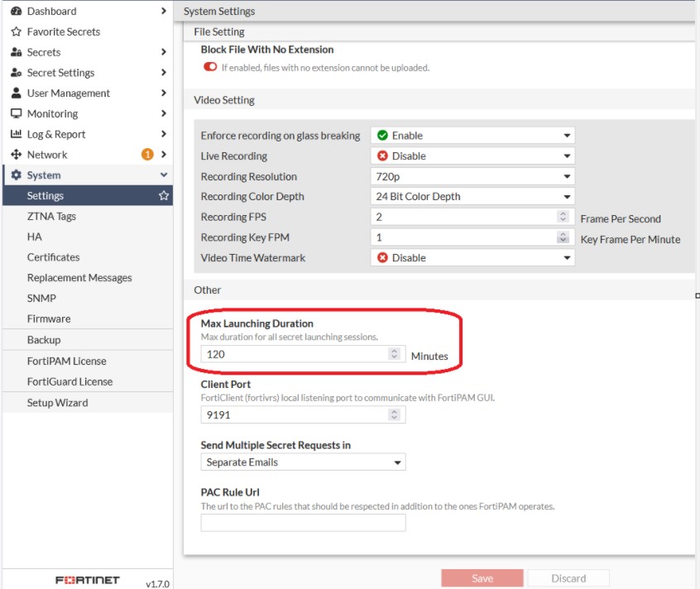Image resolution: width=700 pixels, height=589 pixels.
Task: Click the Log & Report chart icon
Action: click(16, 134)
